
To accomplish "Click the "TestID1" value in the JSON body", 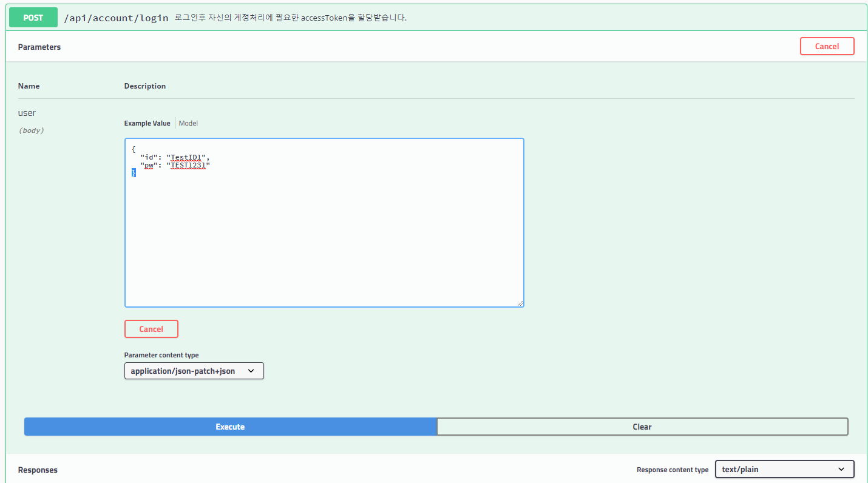I will 187,157.
